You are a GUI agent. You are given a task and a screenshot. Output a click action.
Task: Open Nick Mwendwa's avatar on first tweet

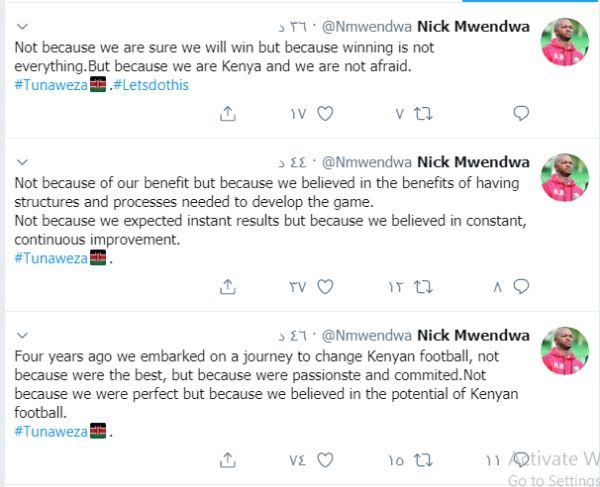point(564,42)
